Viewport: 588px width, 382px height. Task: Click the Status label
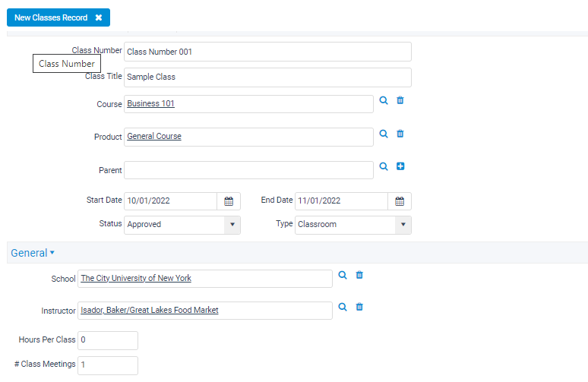110,224
